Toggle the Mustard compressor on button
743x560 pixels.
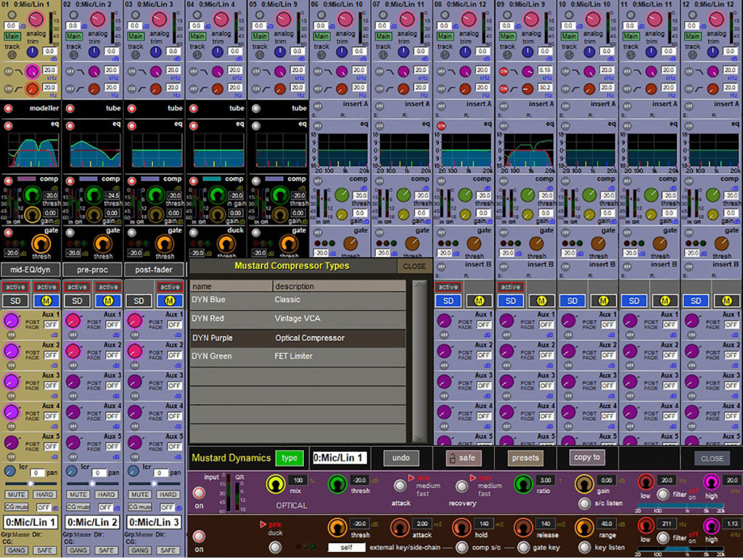click(x=199, y=493)
